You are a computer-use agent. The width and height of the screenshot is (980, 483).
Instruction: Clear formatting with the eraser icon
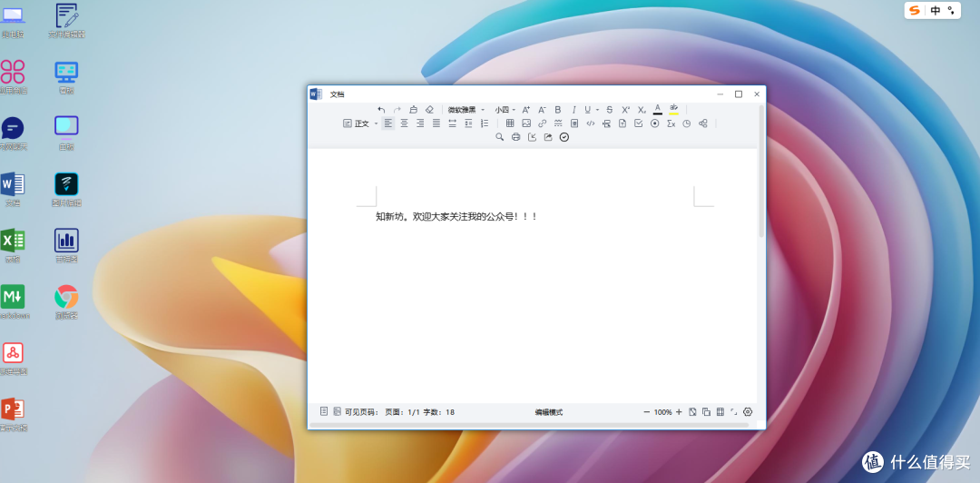[x=429, y=110]
